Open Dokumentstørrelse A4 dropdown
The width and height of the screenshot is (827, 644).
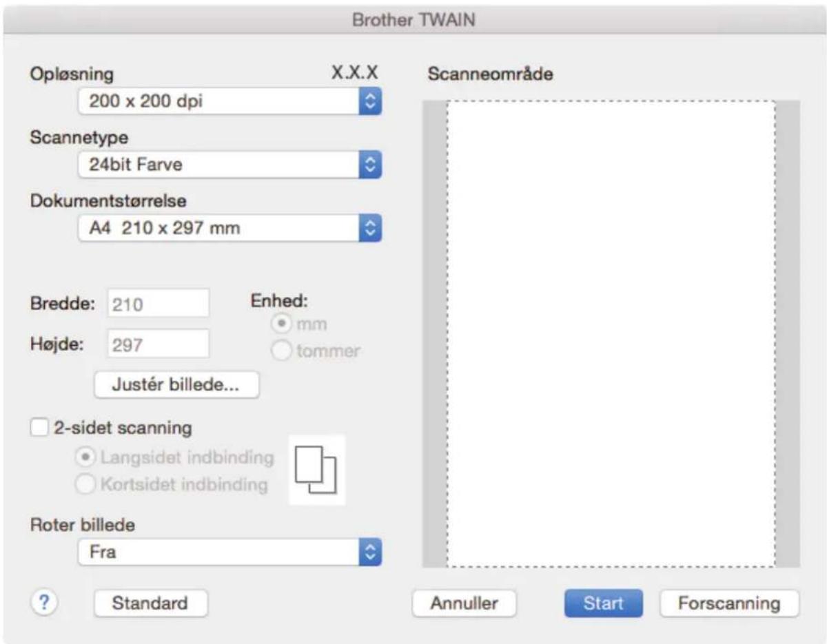(230, 228)
